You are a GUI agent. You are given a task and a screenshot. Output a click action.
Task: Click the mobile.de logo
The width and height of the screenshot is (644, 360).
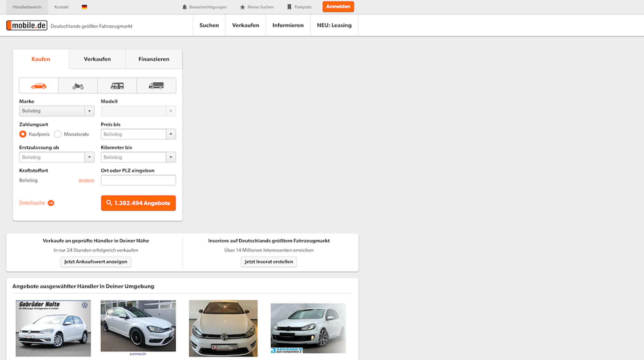coord(27,25)
